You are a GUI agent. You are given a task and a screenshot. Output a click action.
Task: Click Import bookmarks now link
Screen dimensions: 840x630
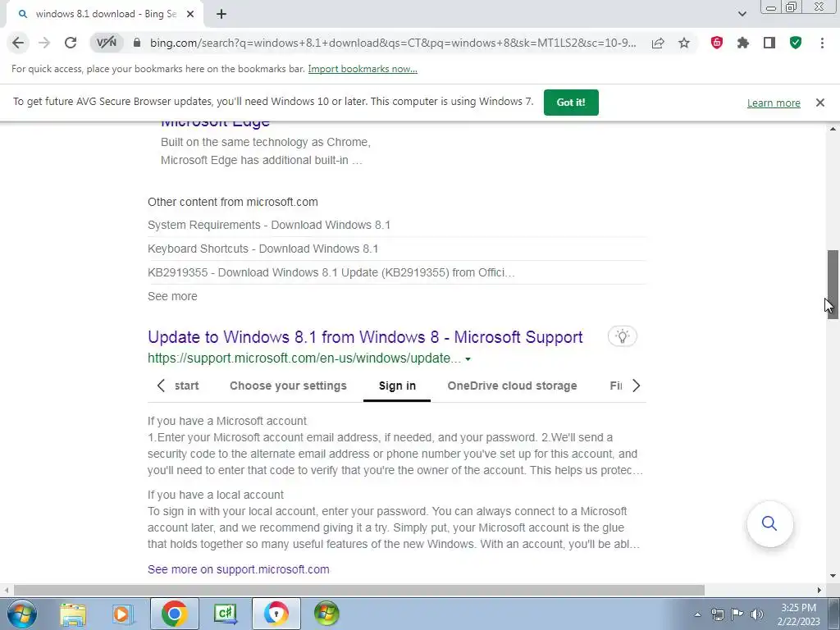point(363,69)
